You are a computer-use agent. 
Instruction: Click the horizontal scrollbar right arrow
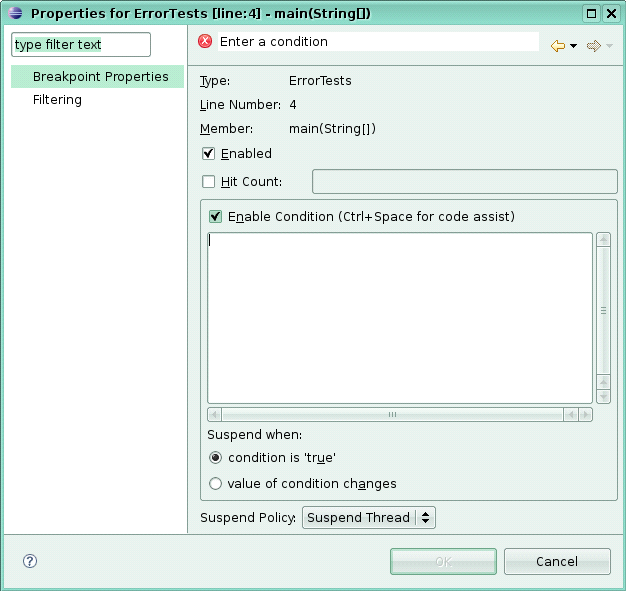point(586,414)
